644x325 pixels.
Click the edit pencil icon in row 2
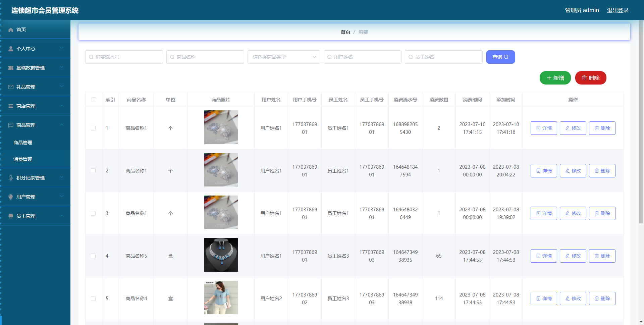pyautogui.click(x=568, y=171)
